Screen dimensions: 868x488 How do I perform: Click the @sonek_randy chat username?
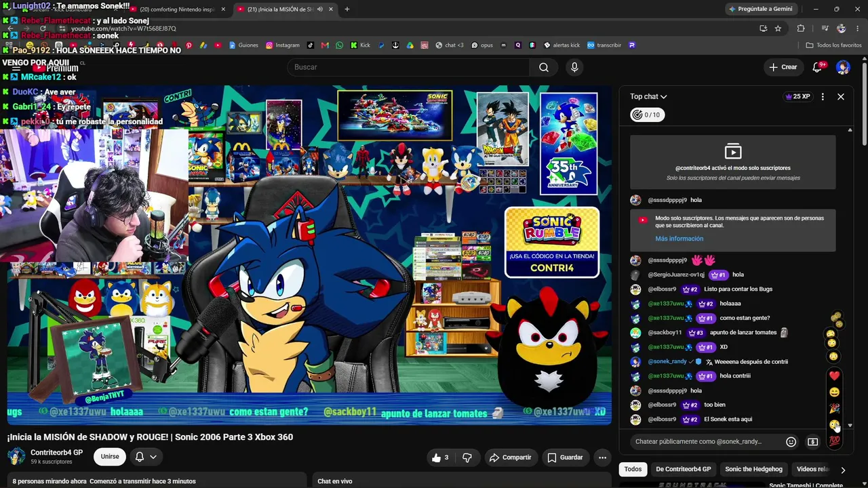667,362
